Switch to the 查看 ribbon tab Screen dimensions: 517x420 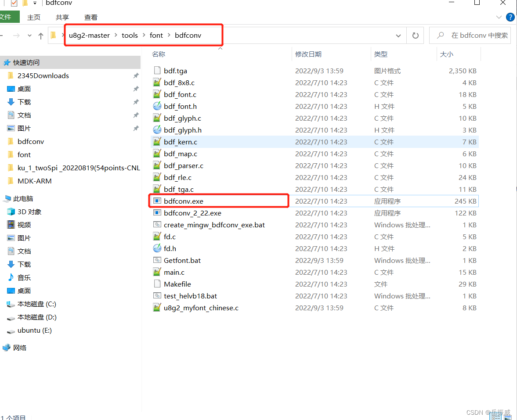click(x=90, y=17)
